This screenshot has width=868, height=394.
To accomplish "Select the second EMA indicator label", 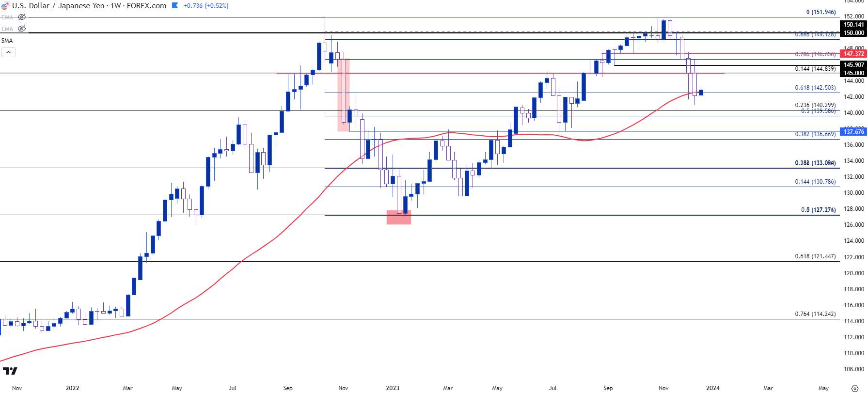I will point(7,29).
